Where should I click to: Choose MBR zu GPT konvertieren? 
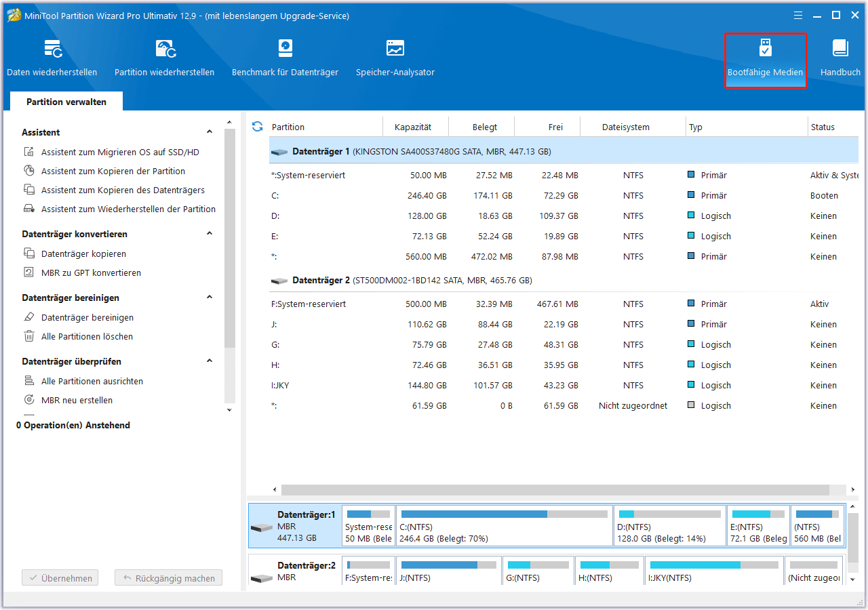[83, 273]
